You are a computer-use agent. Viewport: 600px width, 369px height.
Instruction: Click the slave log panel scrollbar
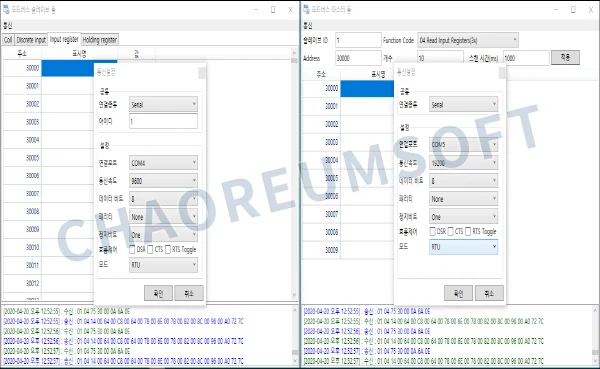pos(295,335)
